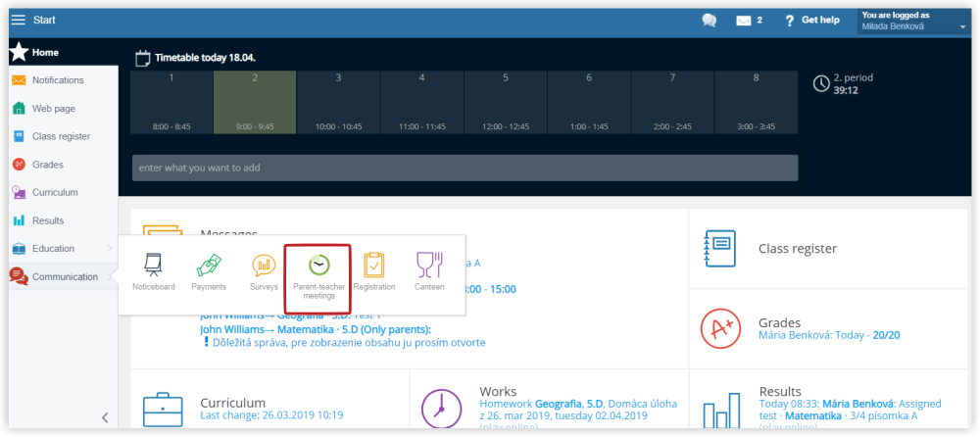
Task: Open Noticeboard from the Communication flyout
Action: (x=153, y=271)
